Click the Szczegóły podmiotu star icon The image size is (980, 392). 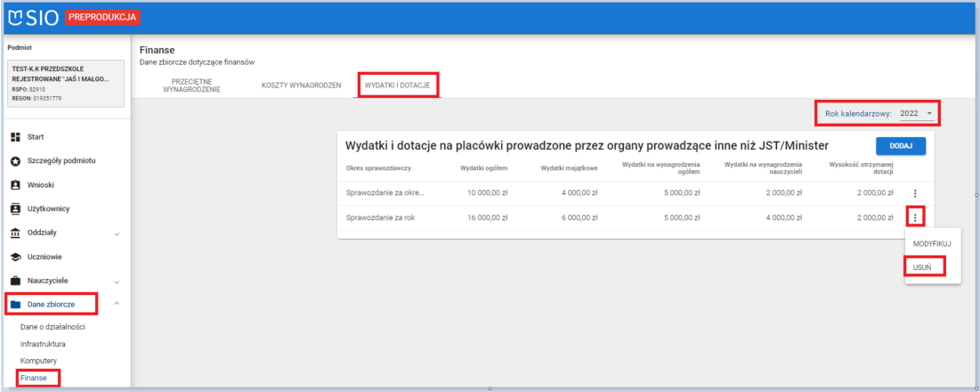pyautogui.click(x=16, y=160)
